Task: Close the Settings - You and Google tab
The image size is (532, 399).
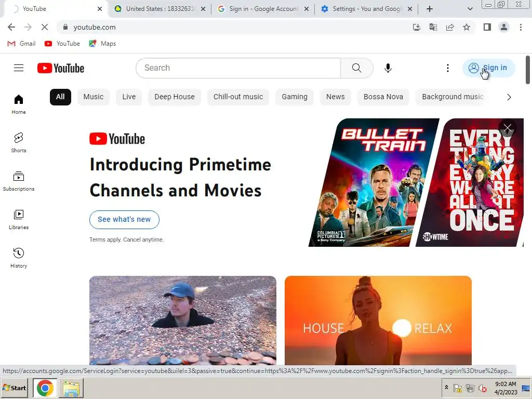Action: pyautogui.click(x=410, y=9)
